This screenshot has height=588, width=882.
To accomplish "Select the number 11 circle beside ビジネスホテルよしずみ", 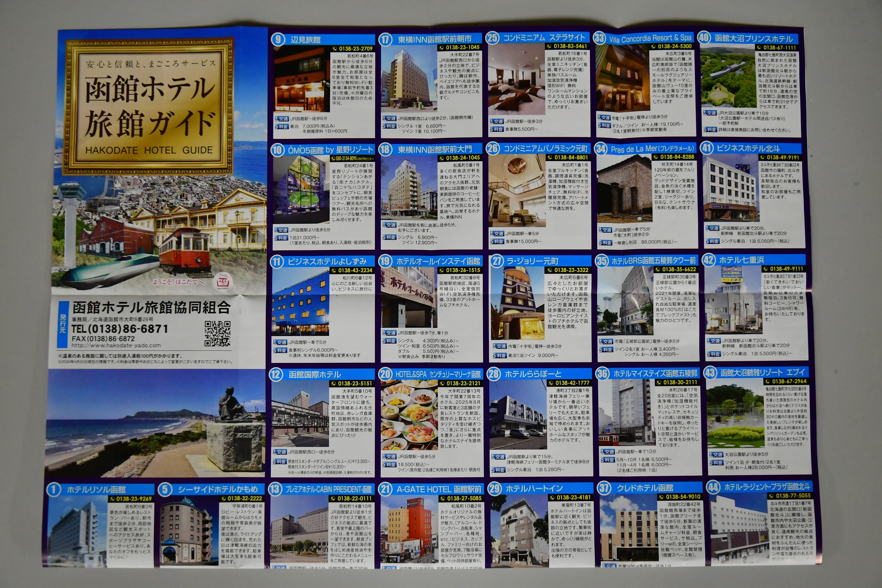I will click(277, 261).
